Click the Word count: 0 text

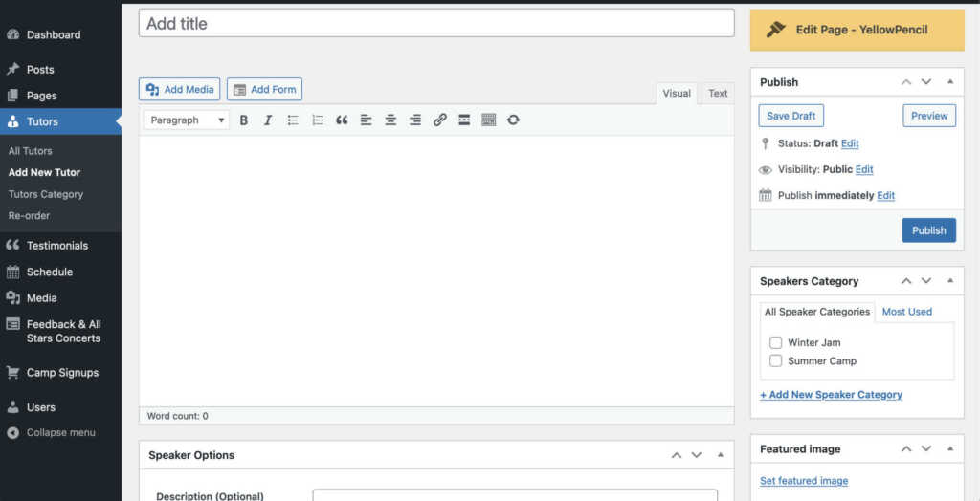[x=177, y=416]
